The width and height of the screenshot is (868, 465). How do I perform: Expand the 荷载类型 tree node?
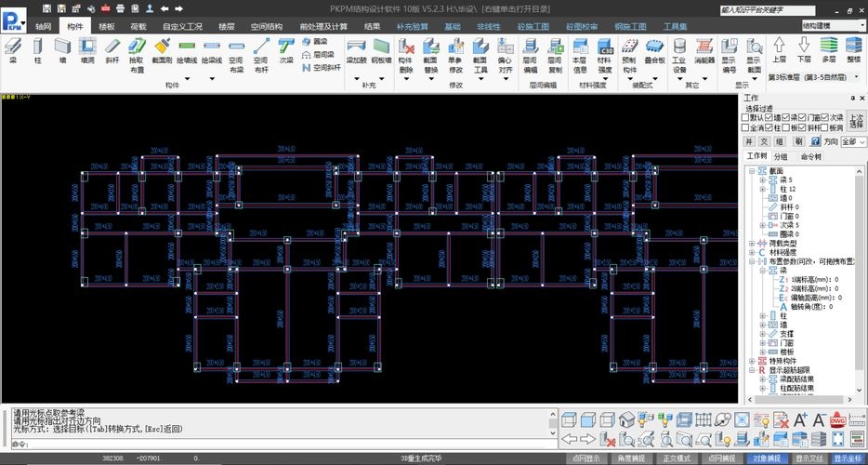(752, 243)
